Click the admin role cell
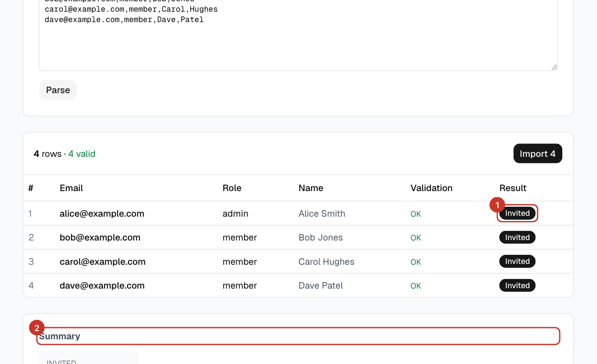The width and height of the screenshot is (597, 364). [x=235, y=214]
